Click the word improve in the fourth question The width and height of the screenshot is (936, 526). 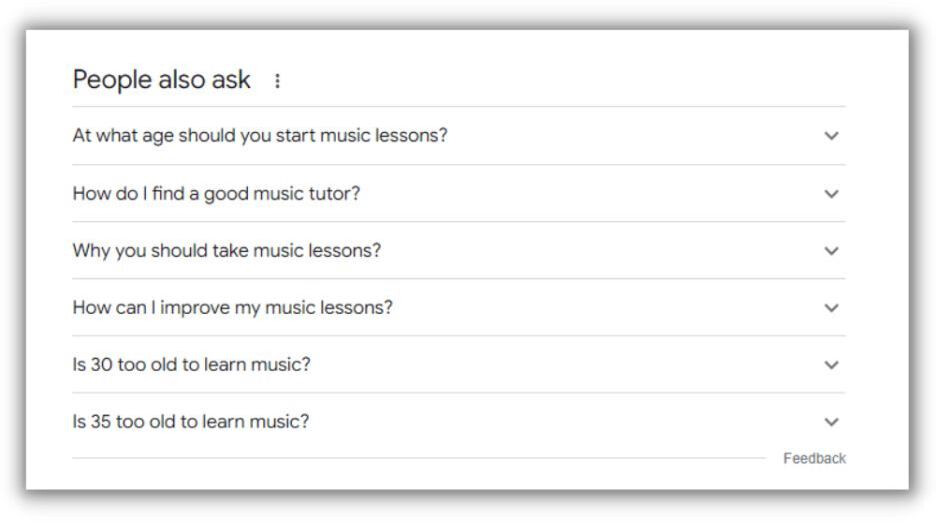(x=195, y=308)
